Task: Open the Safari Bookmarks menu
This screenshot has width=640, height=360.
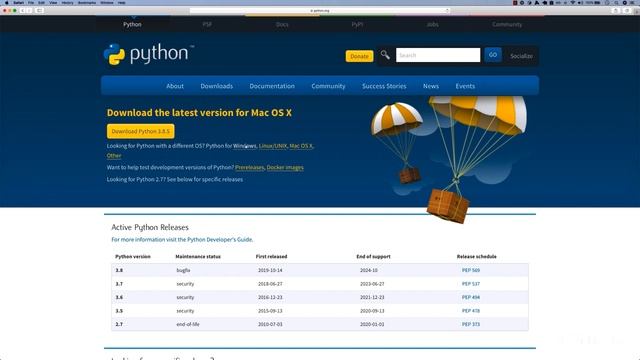Action: [x=87, y=2]
